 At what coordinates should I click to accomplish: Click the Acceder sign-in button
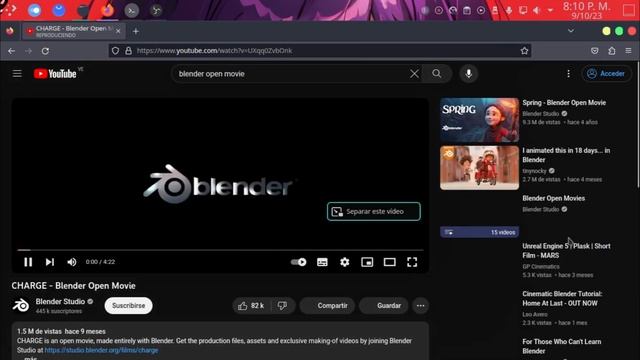pyautogui.click(x=606, y=74)
